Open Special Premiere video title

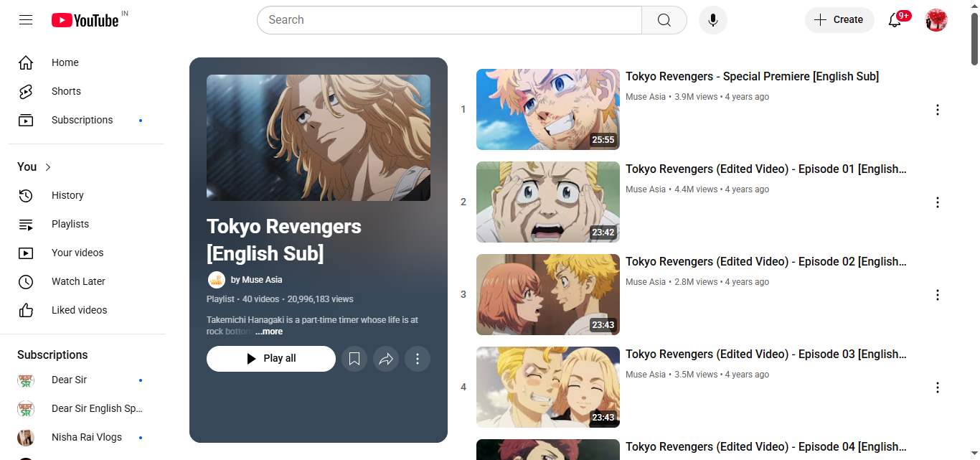(752, 76)
